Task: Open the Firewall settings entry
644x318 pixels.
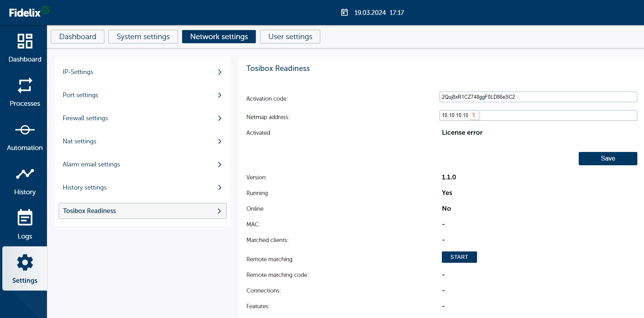Action: point(143,118)
